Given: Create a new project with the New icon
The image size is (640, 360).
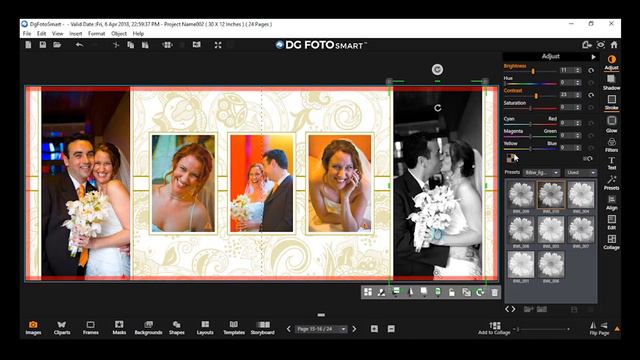Looking at the screenshot, I should point(28,45).
